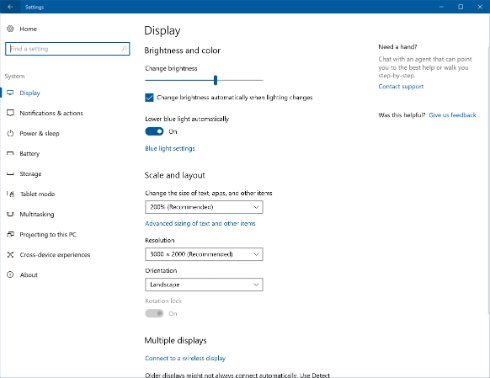490x378 pixels.
Task: Click the Cross-device experiences icon
Action: pos(10,255)
